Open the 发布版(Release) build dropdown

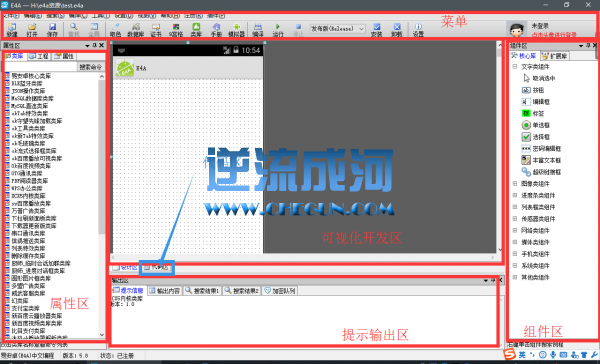click(x=337, y=29)
